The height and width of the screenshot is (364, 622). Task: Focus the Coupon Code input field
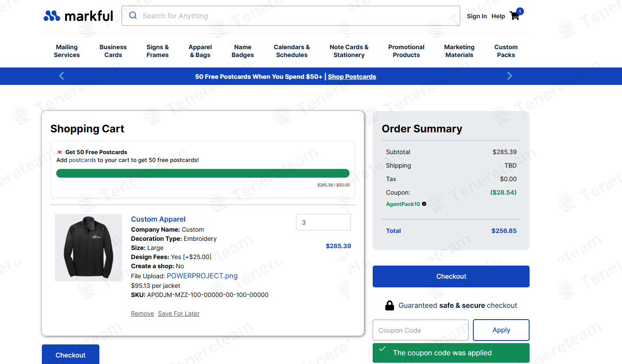pos(421,330)
